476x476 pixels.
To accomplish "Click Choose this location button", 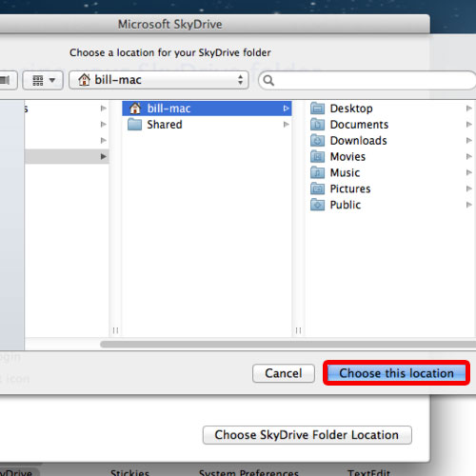I will tap(396, 373).
